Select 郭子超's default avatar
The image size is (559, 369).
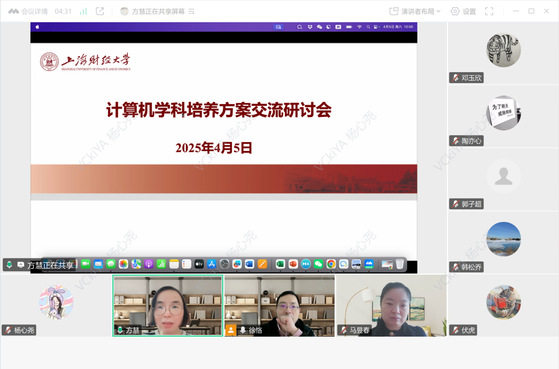click(503, 176)
